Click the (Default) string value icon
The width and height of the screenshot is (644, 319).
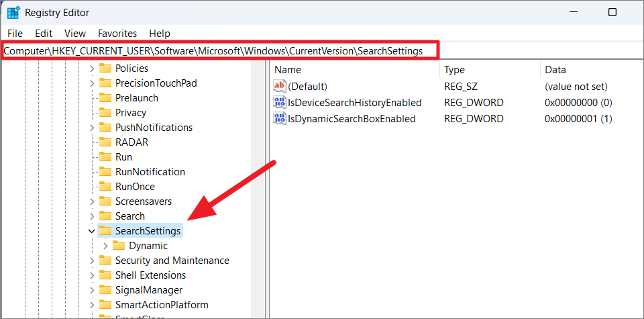(x=279, y=87)
